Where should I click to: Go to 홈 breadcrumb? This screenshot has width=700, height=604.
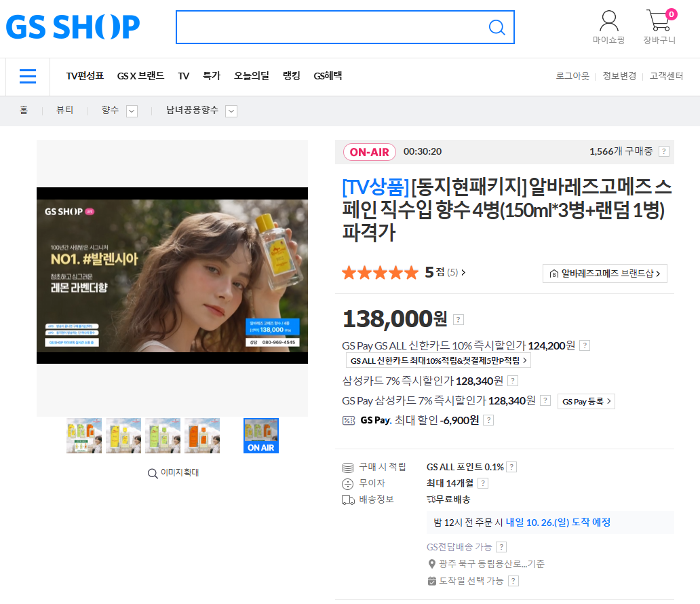click(x=24, y=110)
